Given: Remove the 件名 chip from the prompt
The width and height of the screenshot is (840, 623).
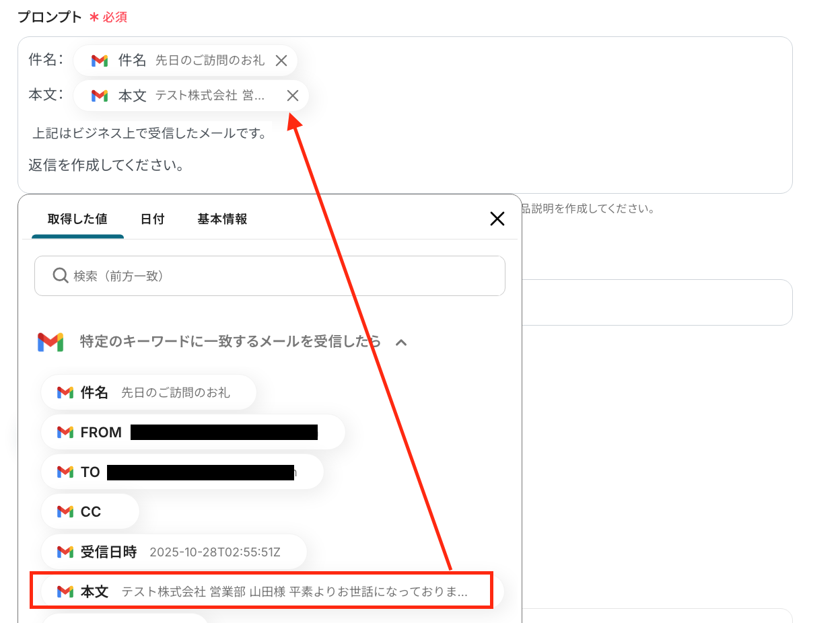Looking at the screenshot, I should coord(281,61).
